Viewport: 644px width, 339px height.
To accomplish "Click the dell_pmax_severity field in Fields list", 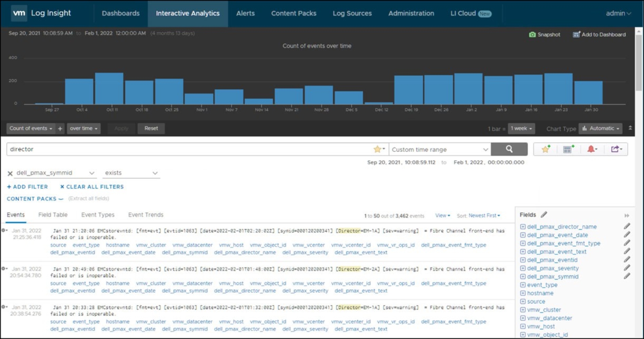I will pos(553,268).
